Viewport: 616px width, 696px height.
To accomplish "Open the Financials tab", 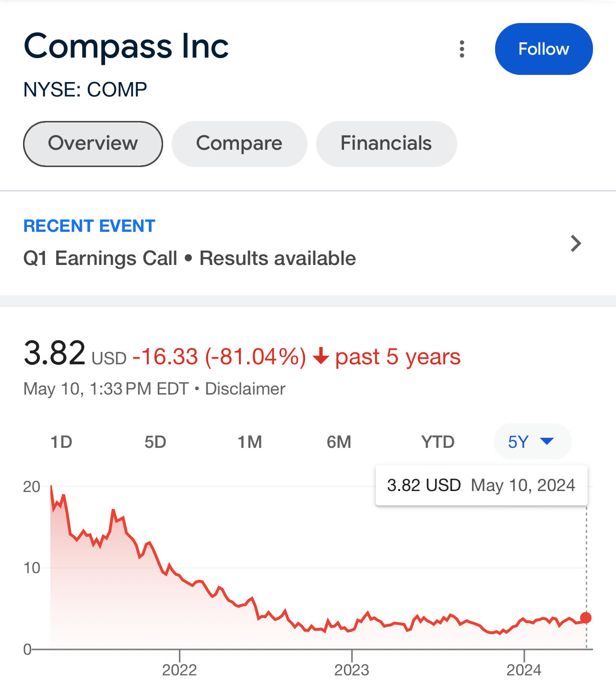I will pyautogui.click(x=386, y=144).
